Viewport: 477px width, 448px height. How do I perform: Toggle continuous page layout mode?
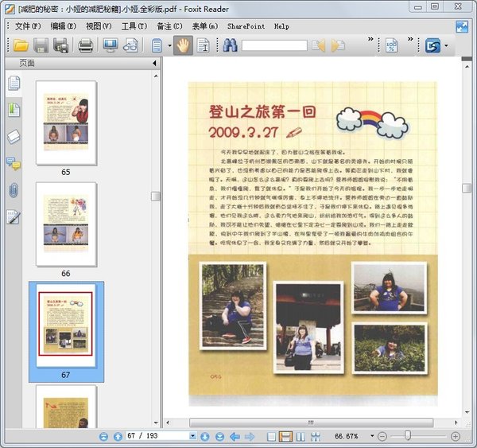point(286,436)
